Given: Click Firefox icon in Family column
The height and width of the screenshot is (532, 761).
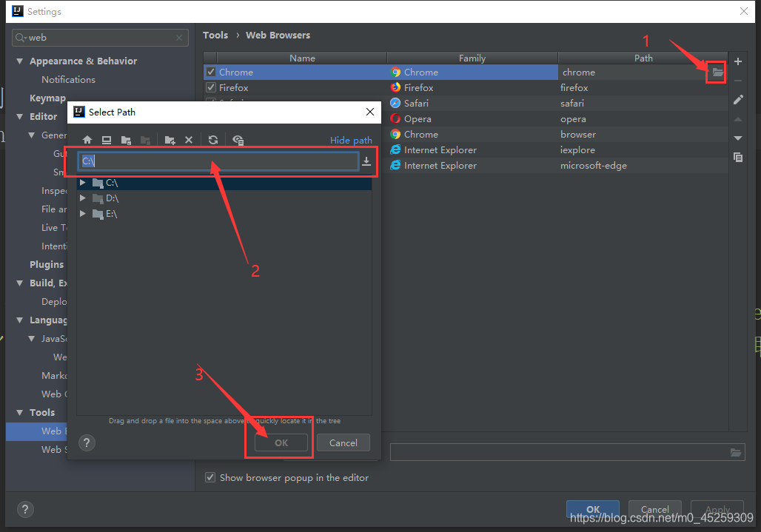Looking at the screenshot, I should click(395, 88).
